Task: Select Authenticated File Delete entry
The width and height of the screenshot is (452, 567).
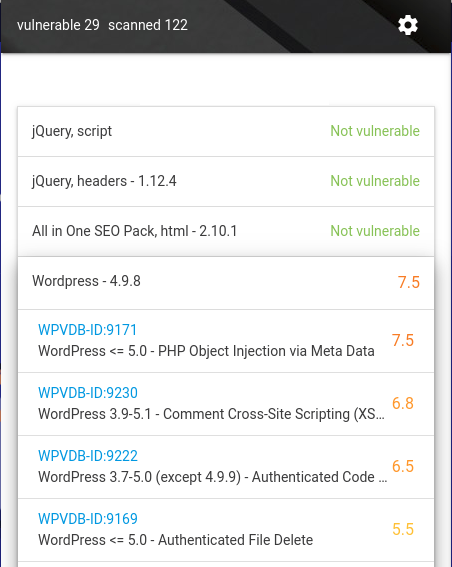Action: click(x=175, y=540)
